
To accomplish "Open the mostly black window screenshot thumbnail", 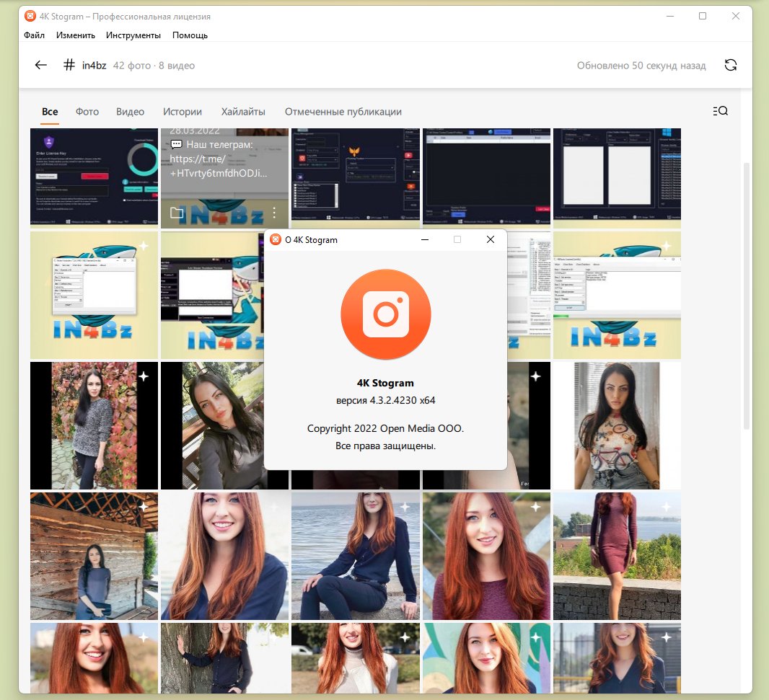I will click(x=486, y=179).
